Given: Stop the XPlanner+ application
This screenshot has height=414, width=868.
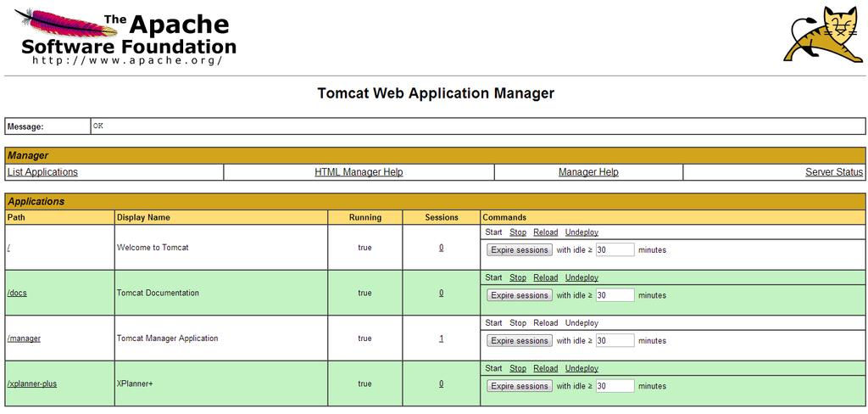Looking at the screenshot, I should point(518,368).
